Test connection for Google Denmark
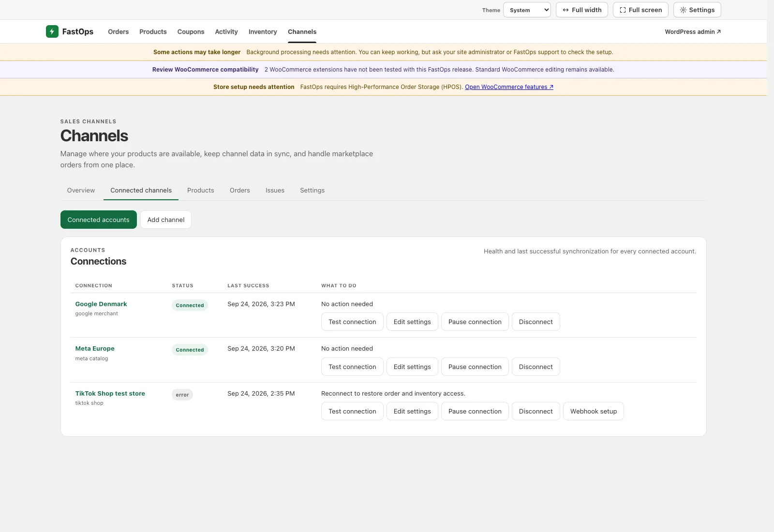The width and height of the screenshot is (774, 532). (x=352, y=322)
